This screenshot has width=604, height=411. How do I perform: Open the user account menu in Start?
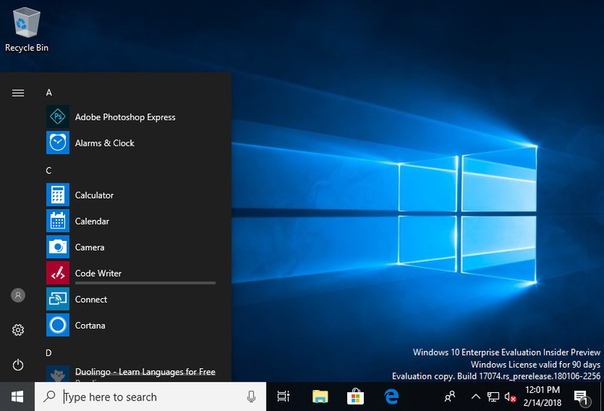click(x=18, y=295)
